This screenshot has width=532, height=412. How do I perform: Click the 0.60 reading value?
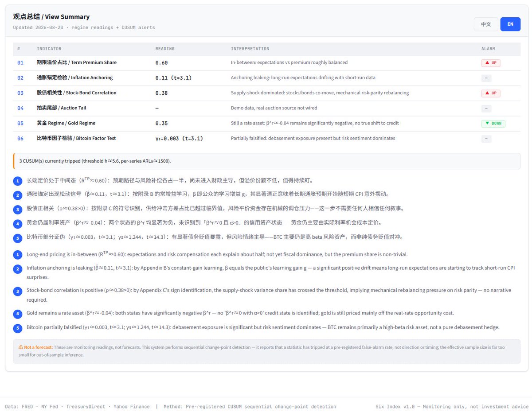pyautogui.click(x=161, y=63)
